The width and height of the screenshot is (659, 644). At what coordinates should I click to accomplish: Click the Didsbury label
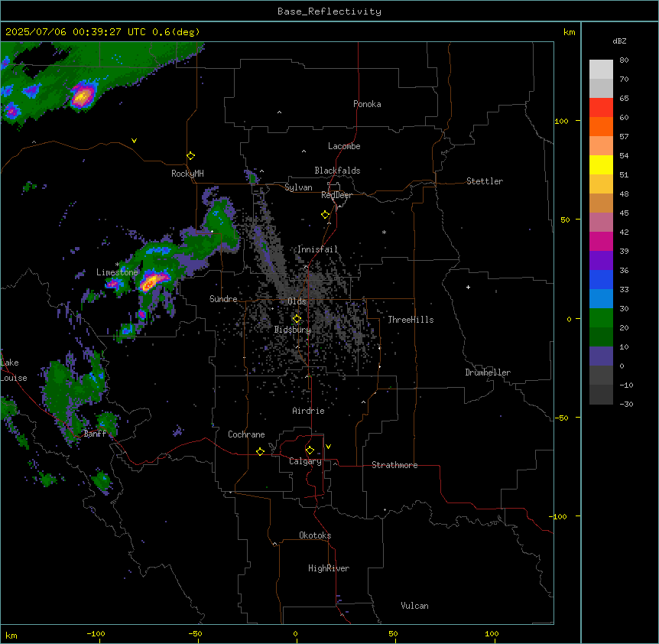[x=292, y=330]
